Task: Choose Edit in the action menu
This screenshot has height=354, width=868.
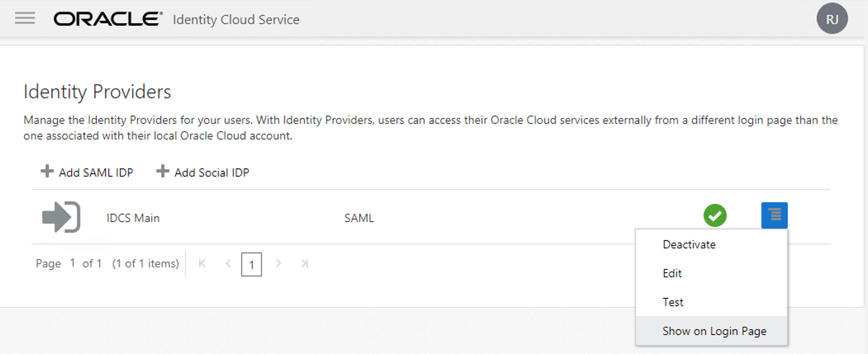Action: [711, 273]
